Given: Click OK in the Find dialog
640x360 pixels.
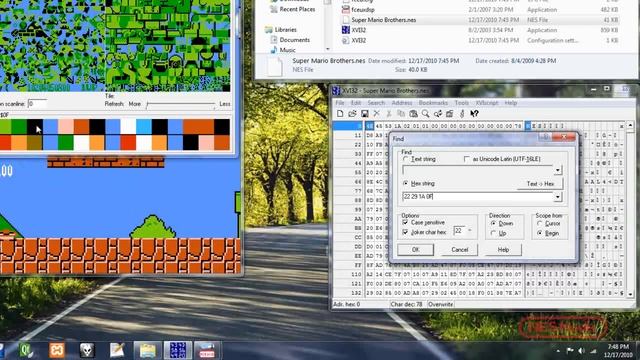Looking at the screenshot, I should pos(416,249).
